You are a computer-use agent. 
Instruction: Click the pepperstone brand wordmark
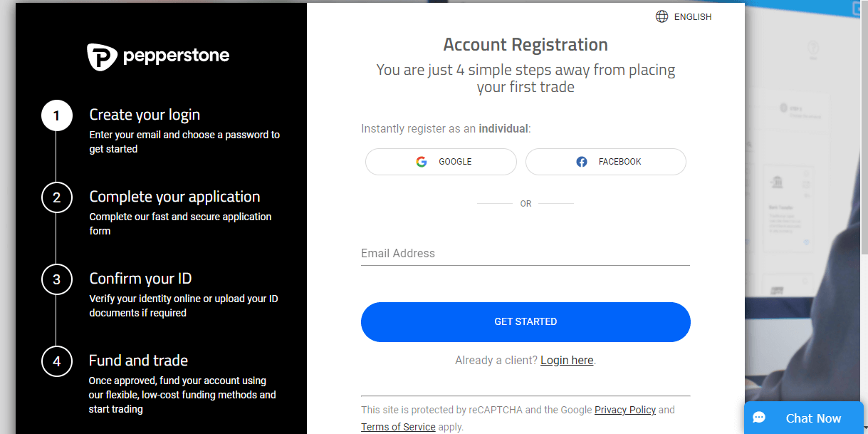[x=177, y=56]
